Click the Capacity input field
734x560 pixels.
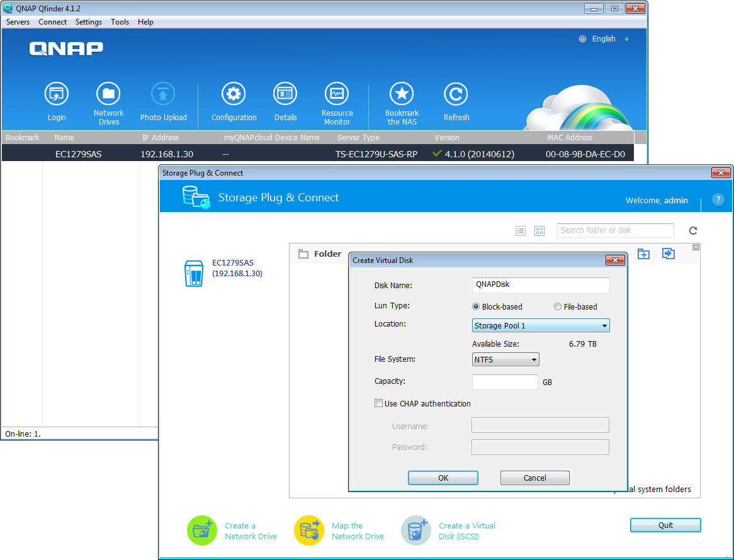coord(505,381)
